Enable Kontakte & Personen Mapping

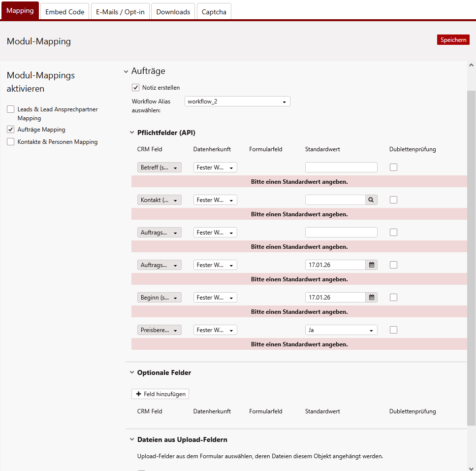(x=10, y=142)
